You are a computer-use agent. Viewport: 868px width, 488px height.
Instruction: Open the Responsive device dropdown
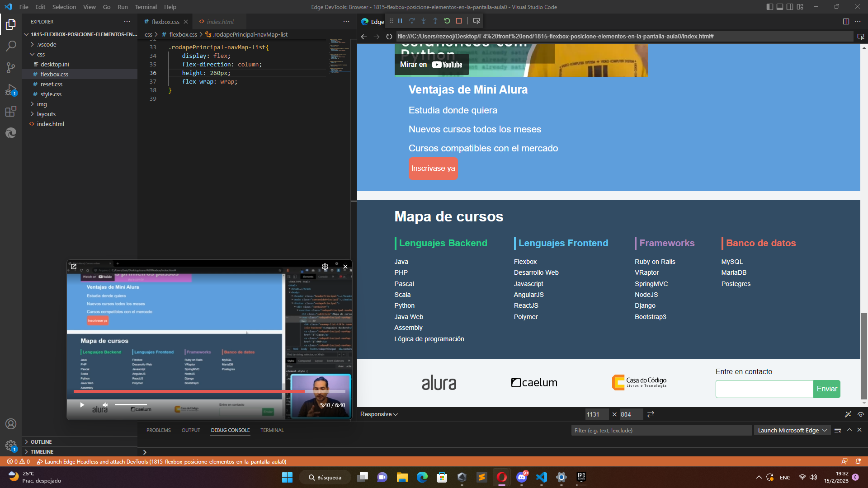coord(379,414)
